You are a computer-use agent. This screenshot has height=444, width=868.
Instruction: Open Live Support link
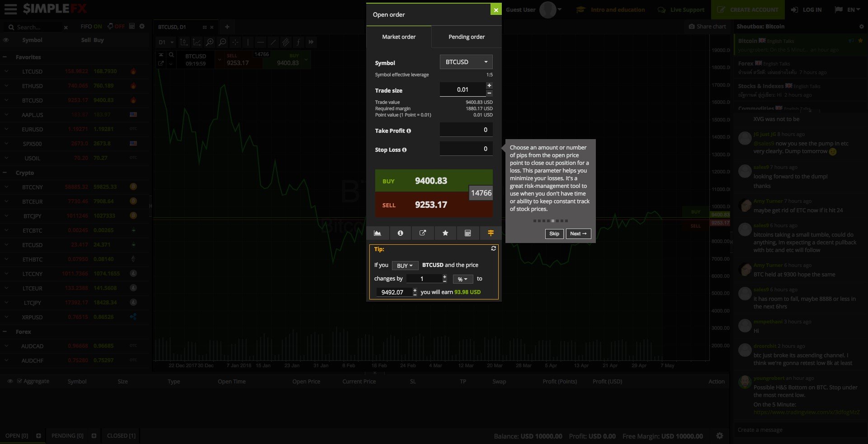pos(681,9)
